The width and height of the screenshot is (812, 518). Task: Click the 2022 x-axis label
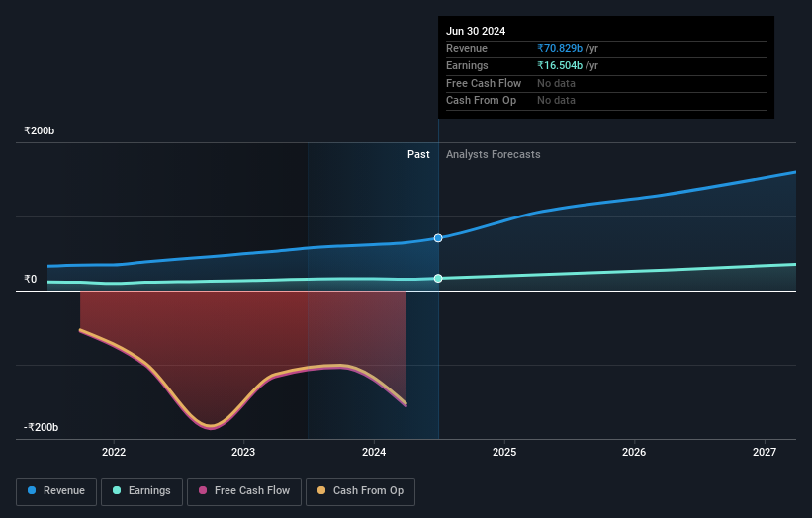[114, 452]
